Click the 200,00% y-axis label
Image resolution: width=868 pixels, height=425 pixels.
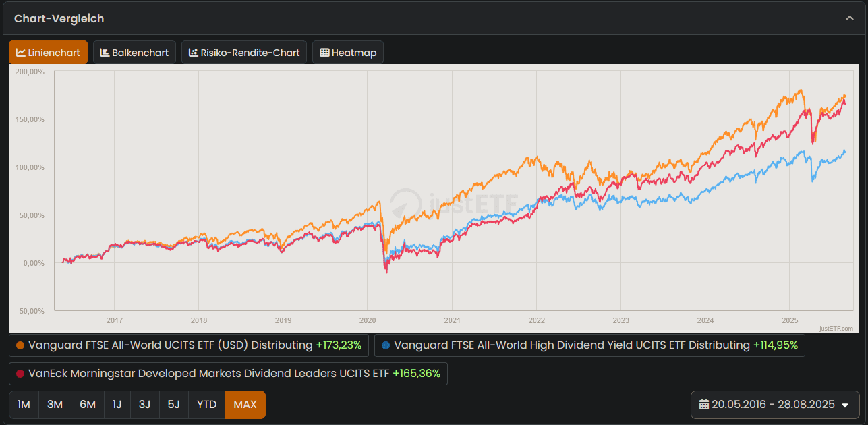[29, 72]
